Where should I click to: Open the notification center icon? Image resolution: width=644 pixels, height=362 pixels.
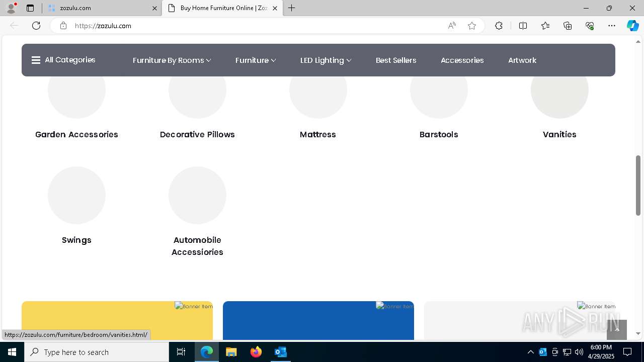[x=627, y=352]
